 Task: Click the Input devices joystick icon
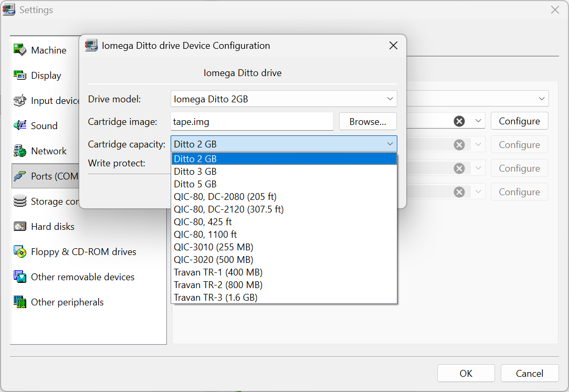[20, 100]
